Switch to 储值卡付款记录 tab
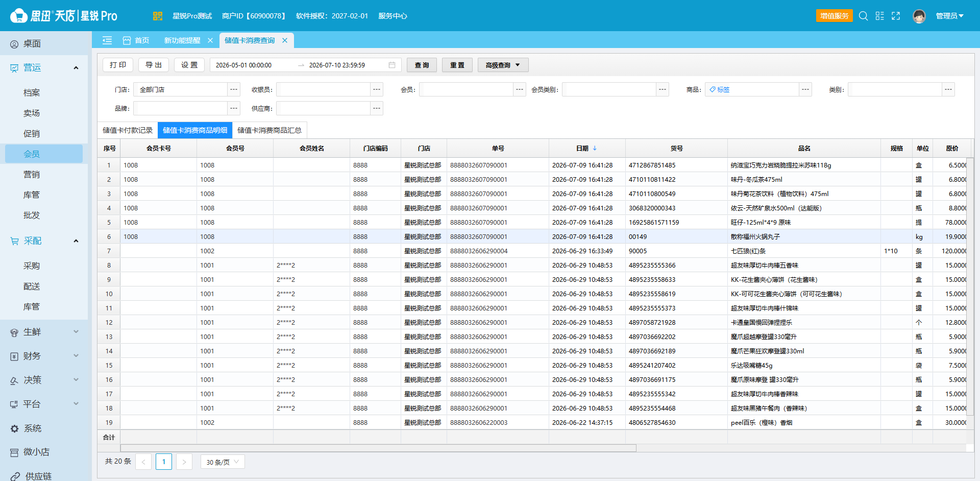 pos(128,130)
